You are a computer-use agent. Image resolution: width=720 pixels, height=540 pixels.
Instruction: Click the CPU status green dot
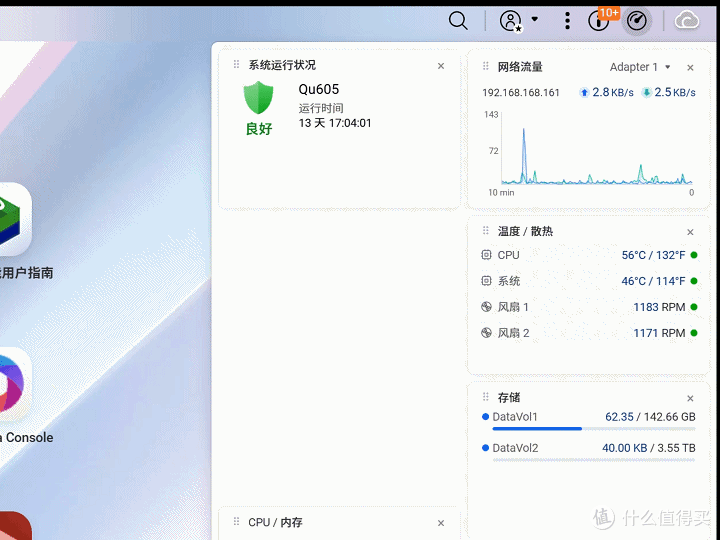(x=694, y=255)
